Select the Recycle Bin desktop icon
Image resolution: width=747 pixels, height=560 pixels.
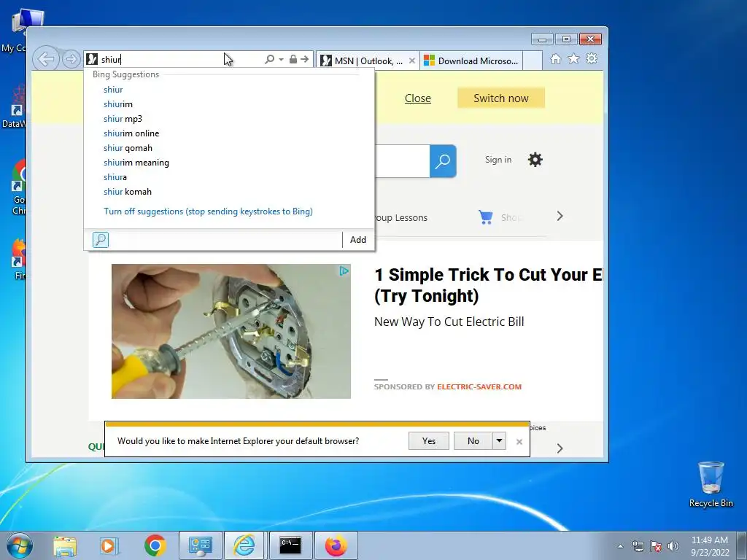(x=711, y=484)
